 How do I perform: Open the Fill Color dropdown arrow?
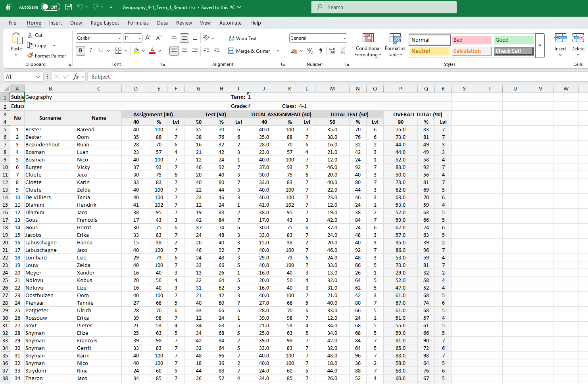(x=143, y=51)
